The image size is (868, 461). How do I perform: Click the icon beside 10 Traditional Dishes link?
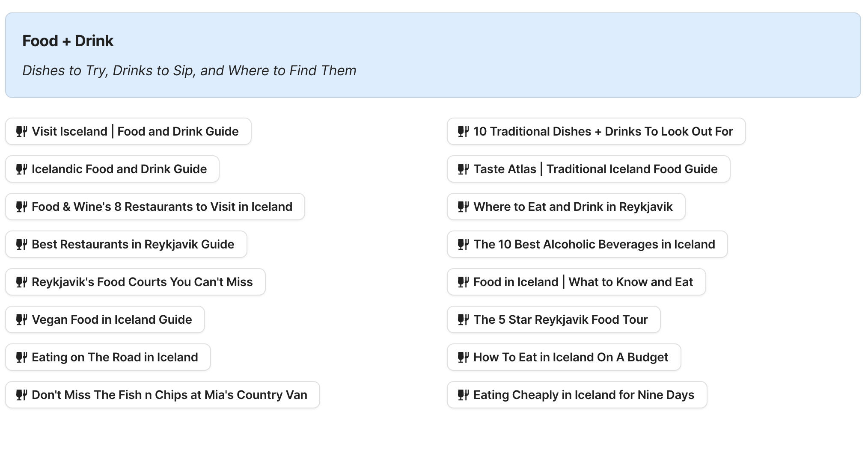click(x=463, y=131)
